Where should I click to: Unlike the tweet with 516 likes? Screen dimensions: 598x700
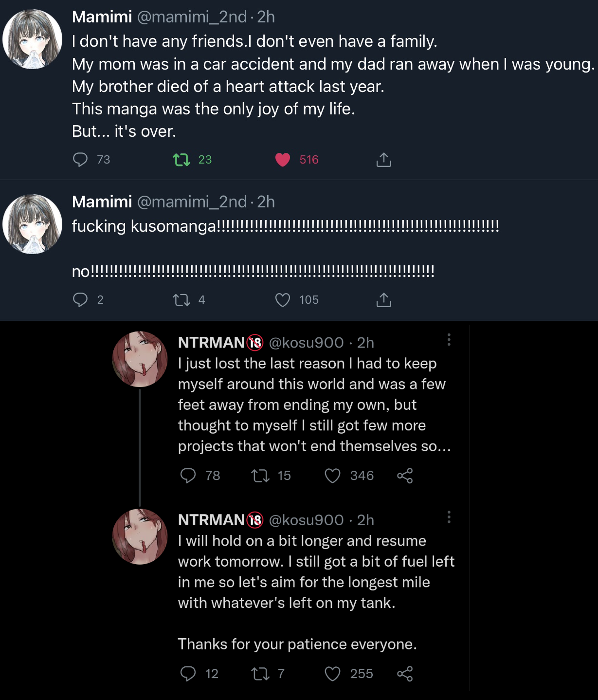[x=283, y=160]
